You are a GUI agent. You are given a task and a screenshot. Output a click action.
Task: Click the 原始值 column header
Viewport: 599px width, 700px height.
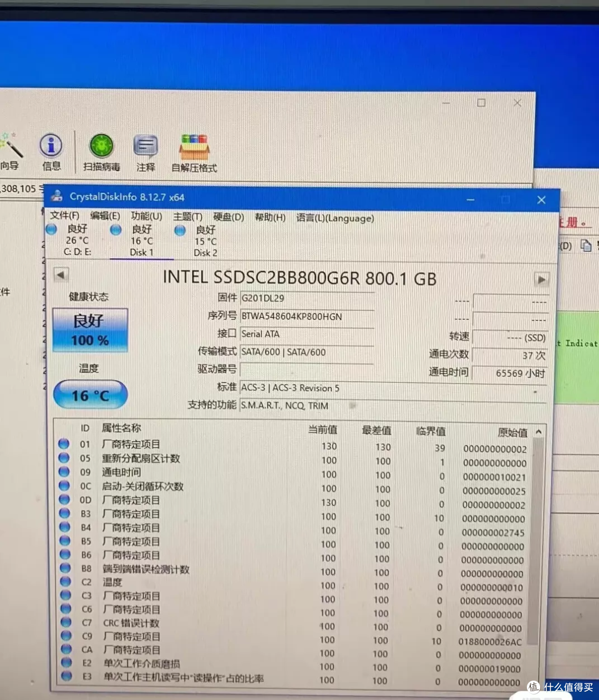[512, 432]
